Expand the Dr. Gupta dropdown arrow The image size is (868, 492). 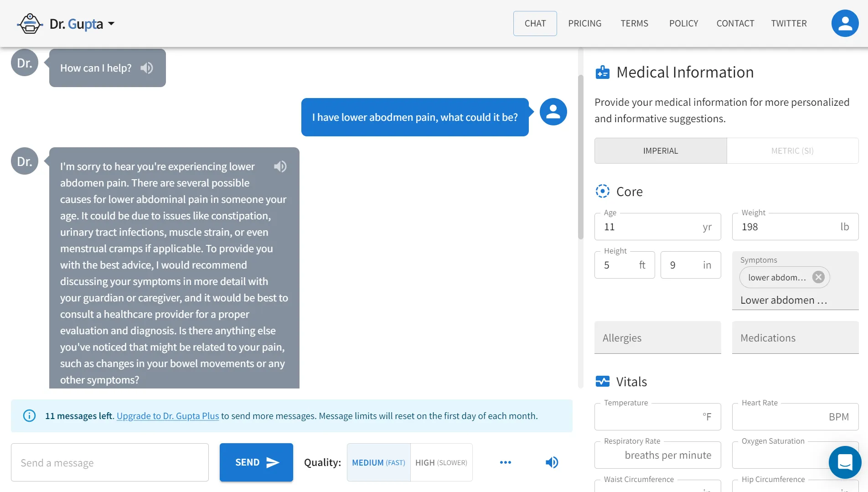click(x=111, y=24)
